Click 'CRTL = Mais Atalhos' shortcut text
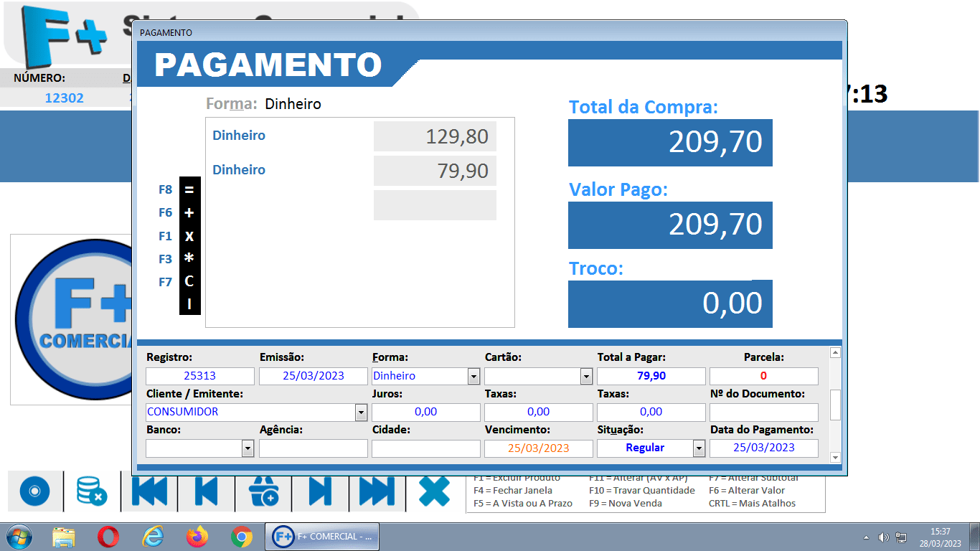Viewport: 980px width, 551px height. 752,503
